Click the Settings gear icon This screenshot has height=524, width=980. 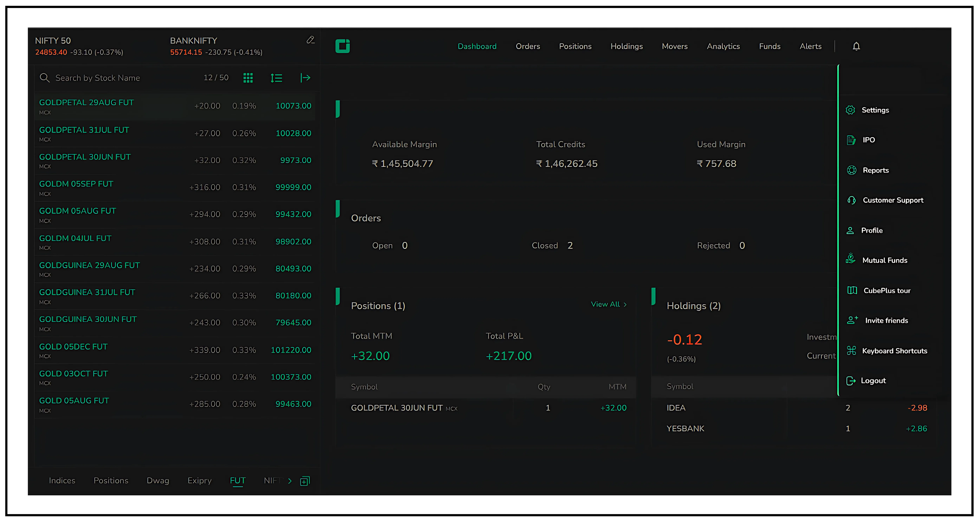pos(850,110)
